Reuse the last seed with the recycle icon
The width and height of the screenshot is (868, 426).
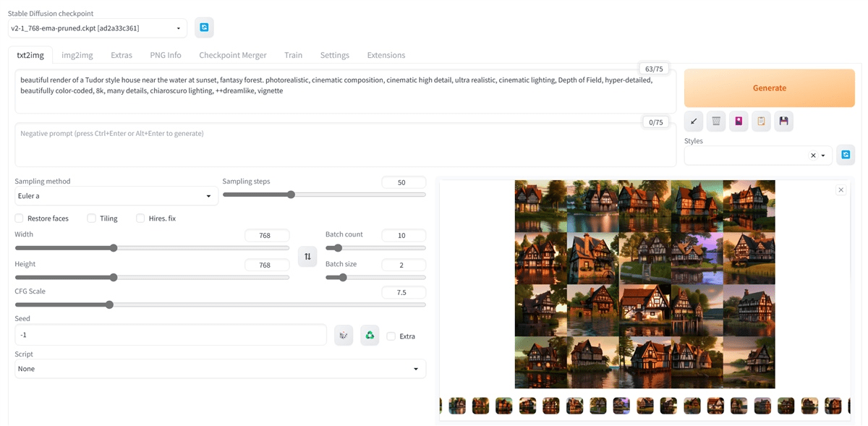click(x=370, y=336)
